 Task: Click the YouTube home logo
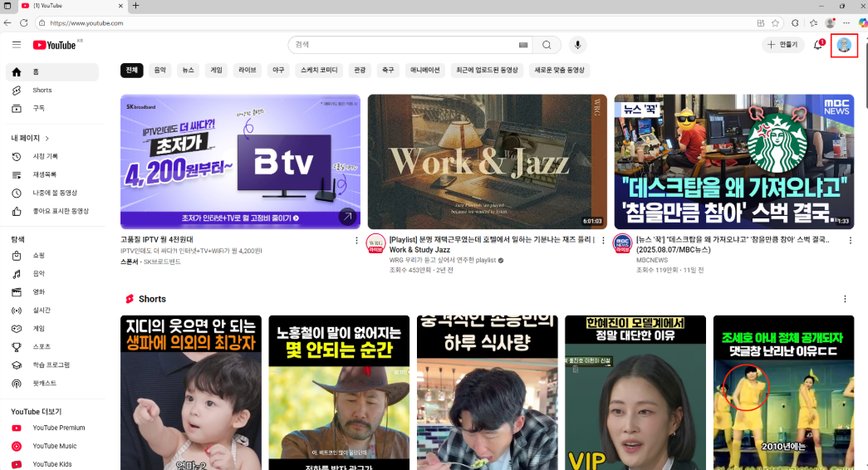[x=55, y=45]
